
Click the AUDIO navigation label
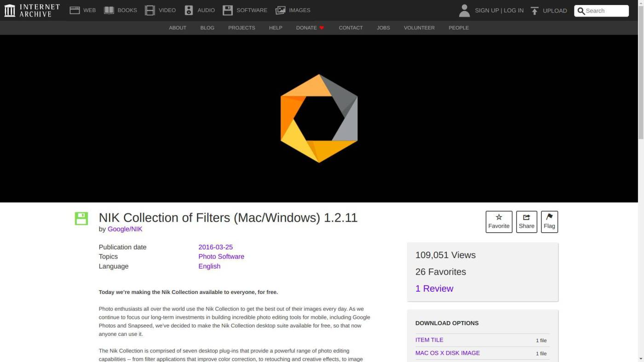[206, 10]
